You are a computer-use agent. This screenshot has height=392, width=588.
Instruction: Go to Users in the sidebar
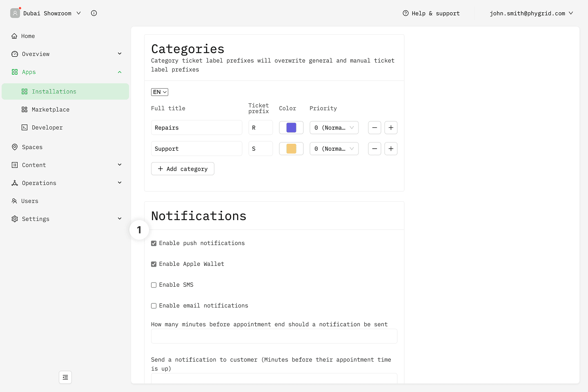coord(29,201)
